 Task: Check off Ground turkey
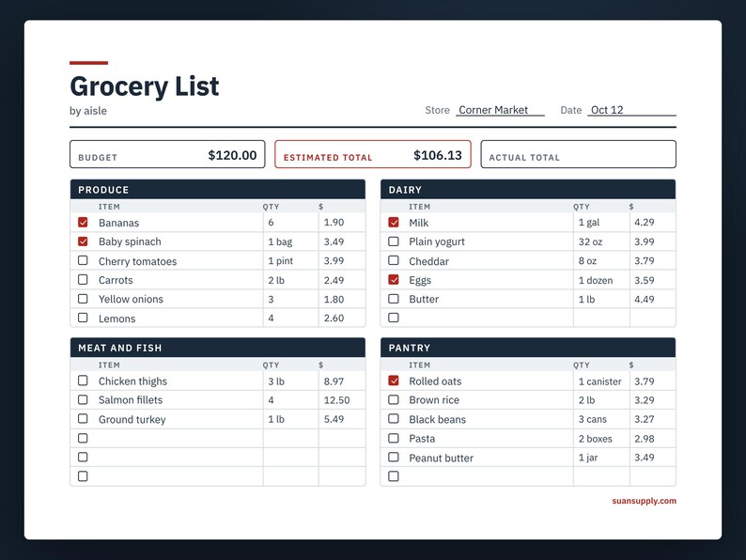[83, 419]
